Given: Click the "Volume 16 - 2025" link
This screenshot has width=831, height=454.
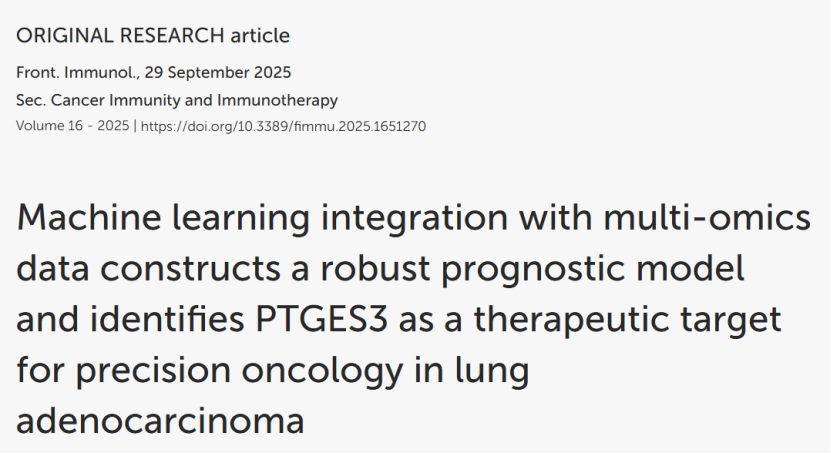Looking at the screenshot, I should click(74, 127).
